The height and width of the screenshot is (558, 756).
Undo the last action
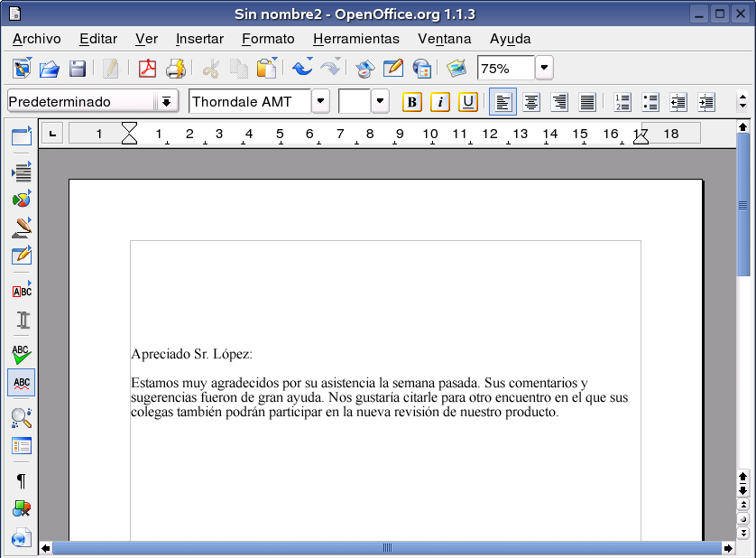[x=301, y=68]
